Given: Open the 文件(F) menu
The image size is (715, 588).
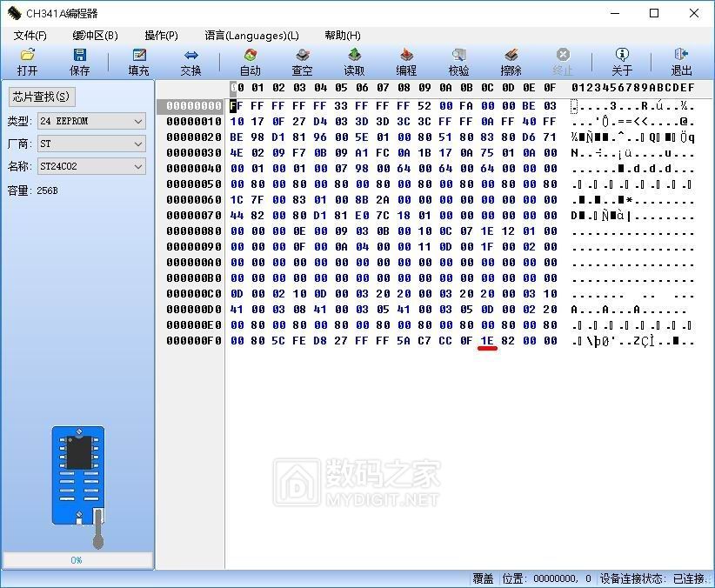Looking at the screenshot, I should click(x=30, y=36).
